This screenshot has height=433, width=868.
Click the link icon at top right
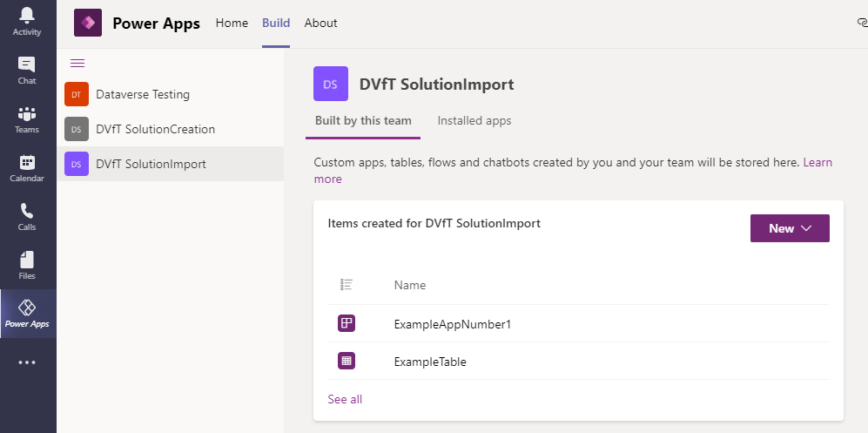click(862, 23)
